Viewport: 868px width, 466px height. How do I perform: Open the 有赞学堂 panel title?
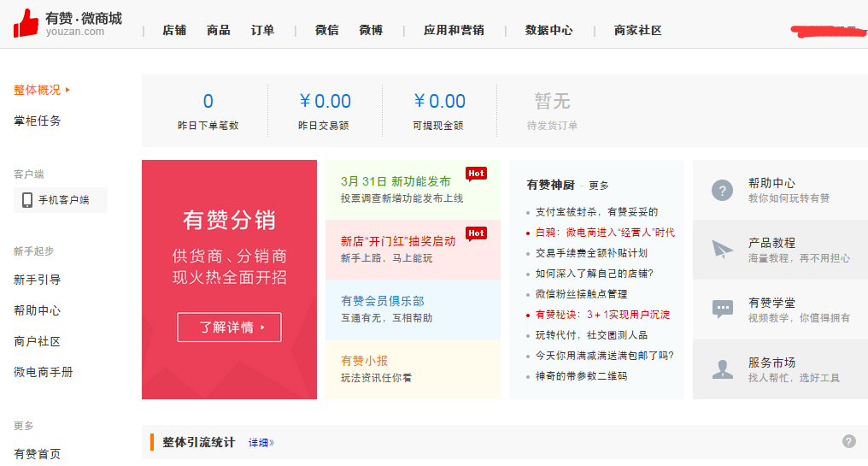coord(771,303)
